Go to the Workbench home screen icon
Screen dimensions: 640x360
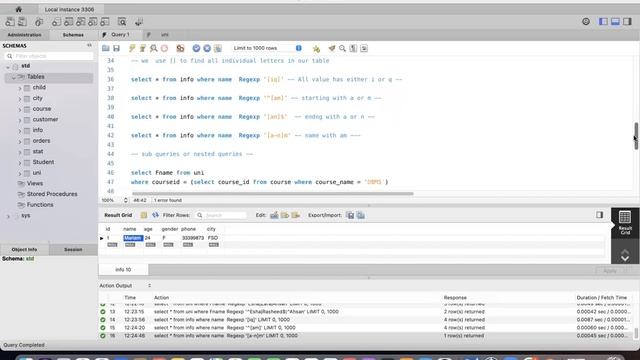click(x=18, y=9)
